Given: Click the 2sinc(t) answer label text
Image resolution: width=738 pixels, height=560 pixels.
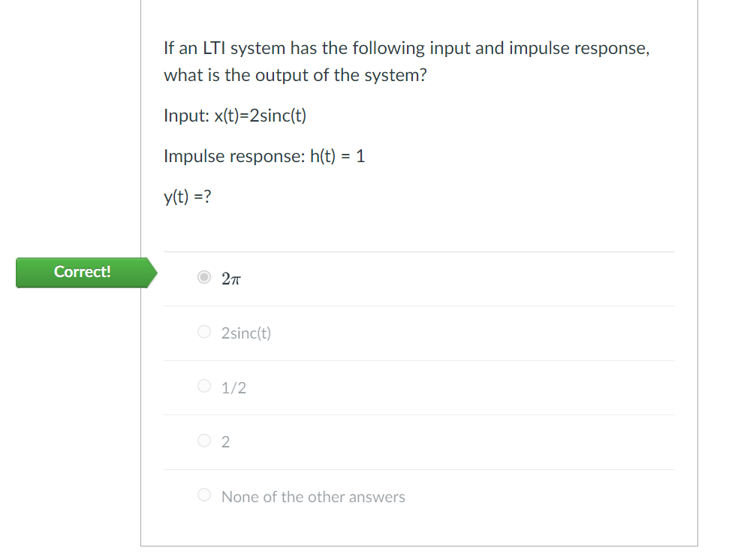Looking at the screenshot, I should coord(245,333).
